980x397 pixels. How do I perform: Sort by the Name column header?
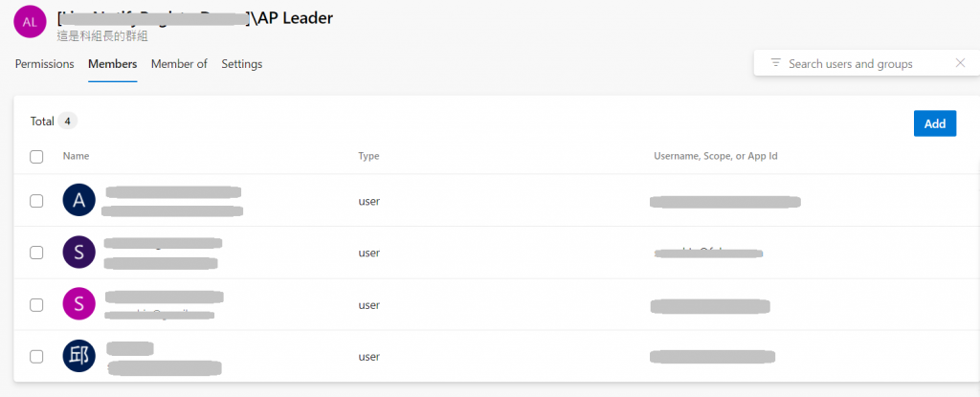[x=76, y=156]
